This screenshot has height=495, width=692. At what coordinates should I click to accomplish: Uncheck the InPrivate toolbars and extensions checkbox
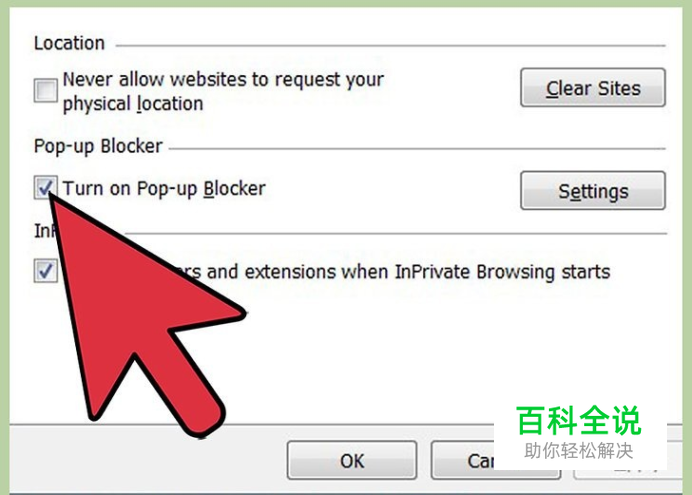click(x=45, y=270)
